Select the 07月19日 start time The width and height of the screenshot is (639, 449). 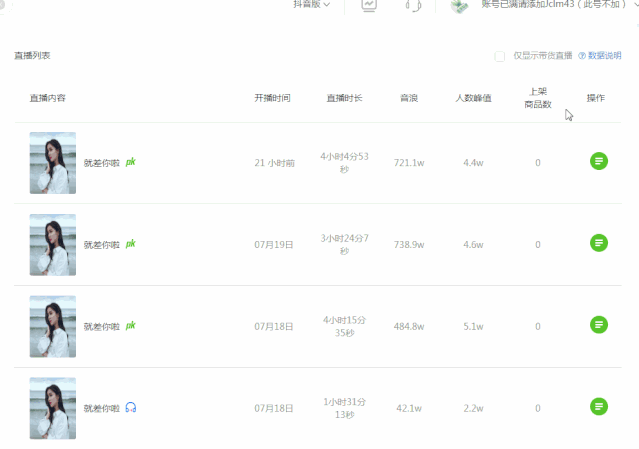[274, 245]
